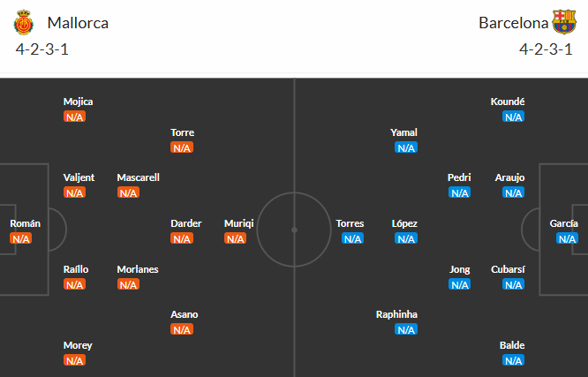Click Asano's name on the pitch

(185, 314)
